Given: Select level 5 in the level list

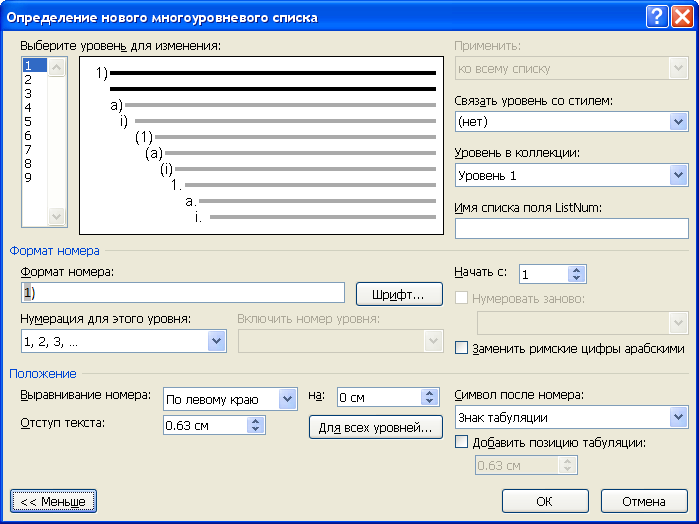Looking at the screenshot, I should pyautogui.click(x=35, y=122).
